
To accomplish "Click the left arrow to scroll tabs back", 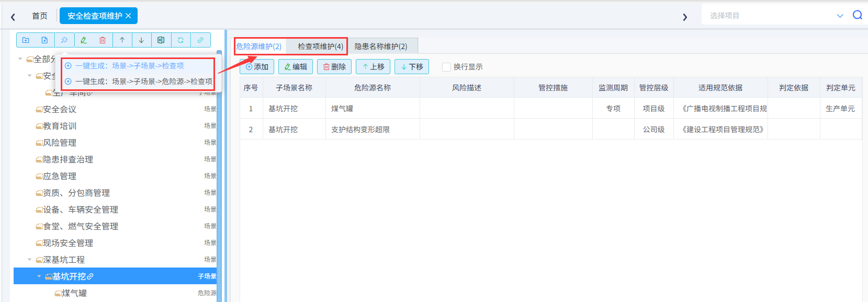I will [13, 17].
